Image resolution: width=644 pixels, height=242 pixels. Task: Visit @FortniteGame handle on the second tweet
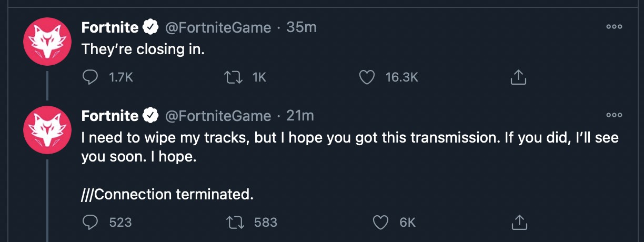point(218,115)
